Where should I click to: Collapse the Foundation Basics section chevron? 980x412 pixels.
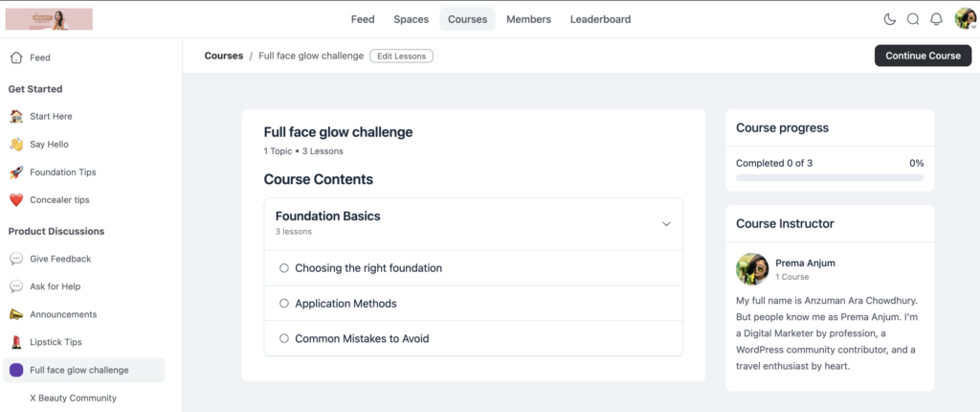(667, 224)
